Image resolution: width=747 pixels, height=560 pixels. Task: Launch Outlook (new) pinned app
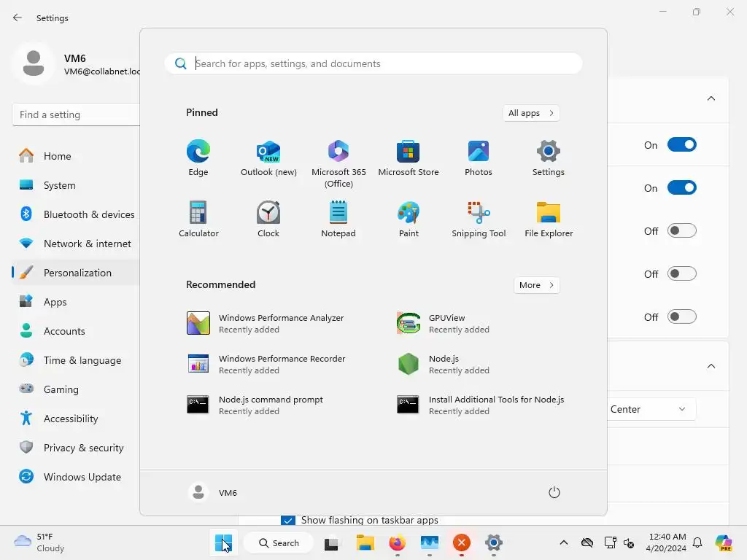[268, 158]
